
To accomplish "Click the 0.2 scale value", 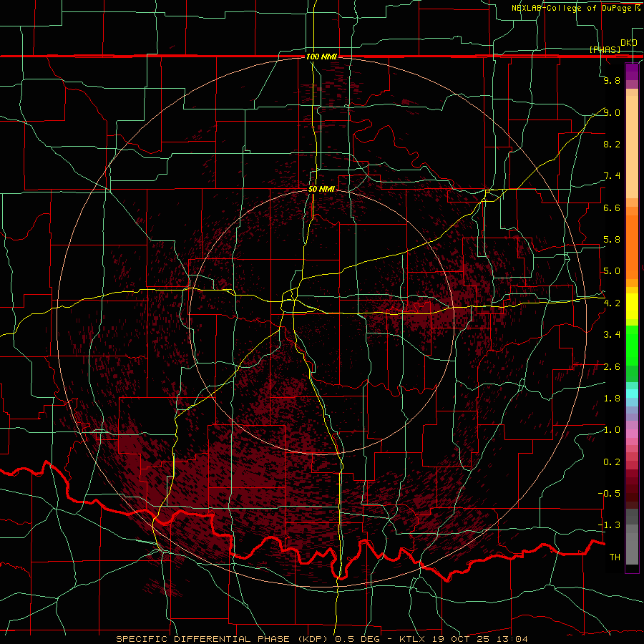I will click(x=612, y=462).
